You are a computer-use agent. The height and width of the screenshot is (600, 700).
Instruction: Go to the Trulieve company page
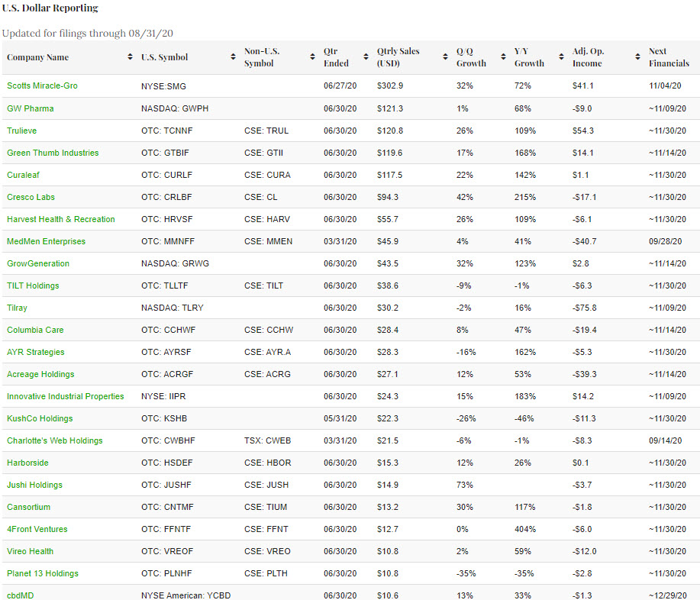tap(21, 131)
